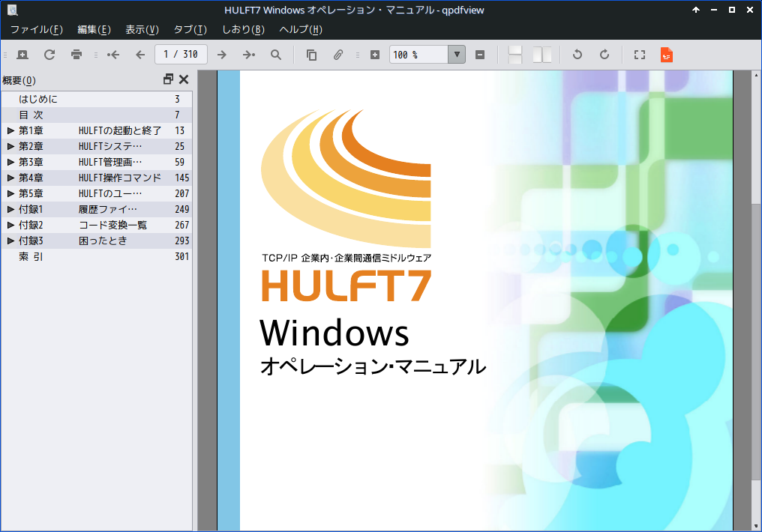Select the 索 引 outline entry
The width and height of the screenshot is (762, 532).
[97, 256]
